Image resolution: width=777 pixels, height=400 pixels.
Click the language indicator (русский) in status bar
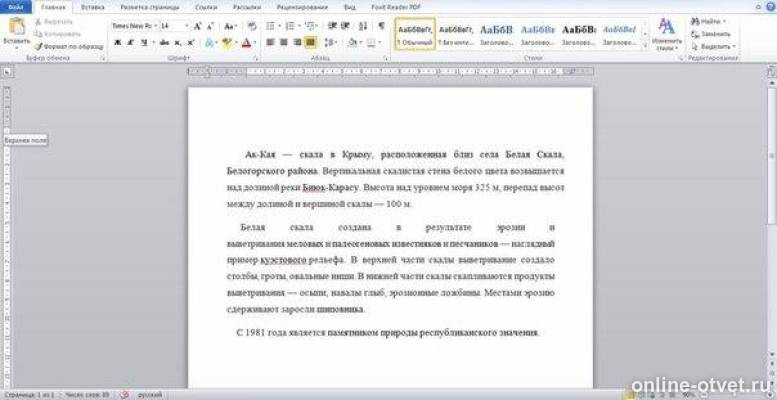(x=150, y=395)
